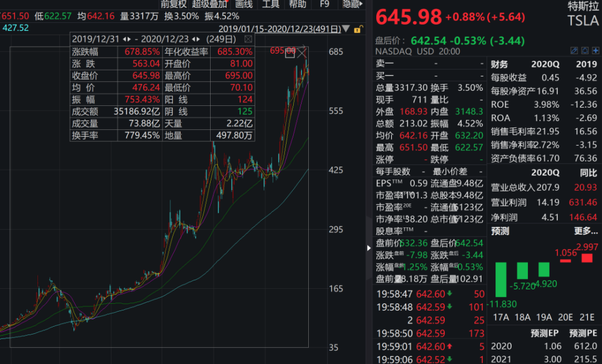
Task: Collapse side panel using white arrow handle
Action: click(x=368, y=248)
